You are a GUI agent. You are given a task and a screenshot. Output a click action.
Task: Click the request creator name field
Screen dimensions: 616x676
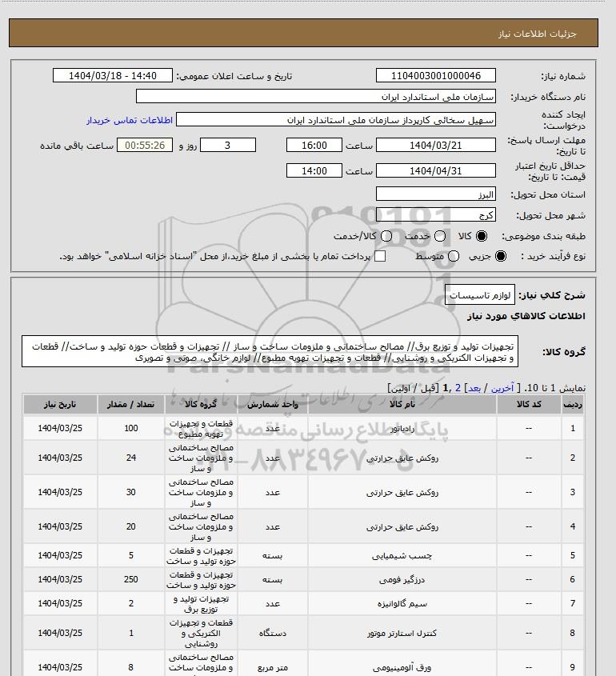click(x=336, y=120)
